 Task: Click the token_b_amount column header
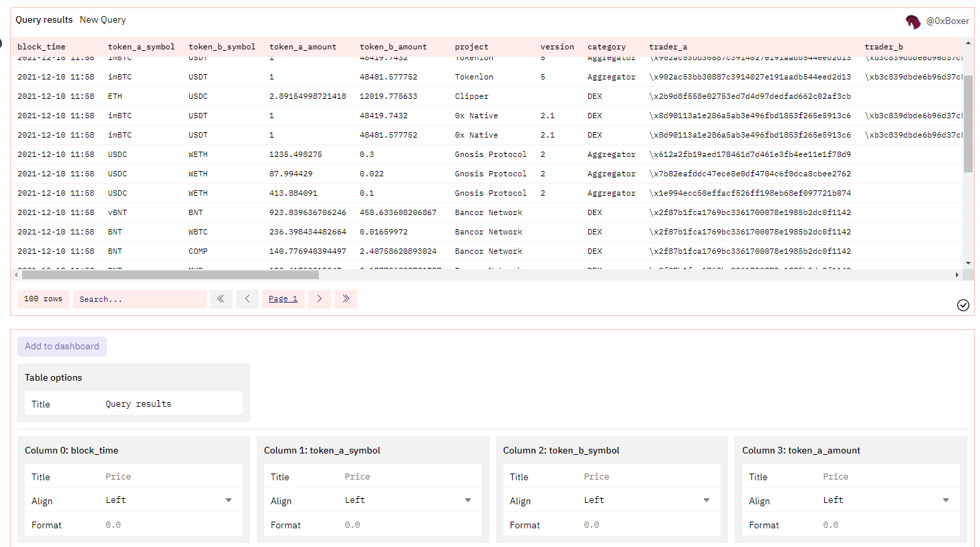(x=393, y=47)
